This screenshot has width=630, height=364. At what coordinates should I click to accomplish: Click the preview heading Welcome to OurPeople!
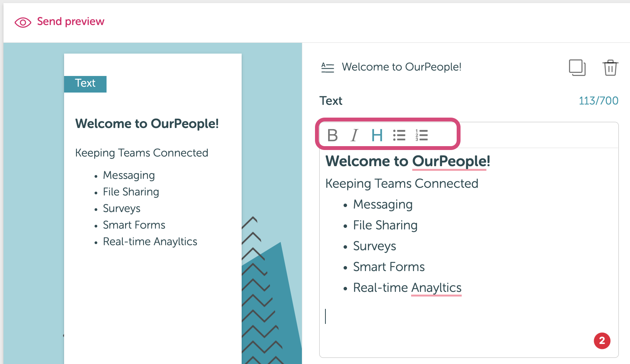click(147, 124)
